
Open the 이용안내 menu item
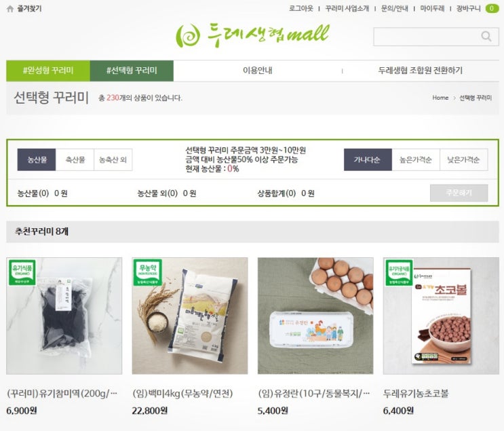coord(258,71)
